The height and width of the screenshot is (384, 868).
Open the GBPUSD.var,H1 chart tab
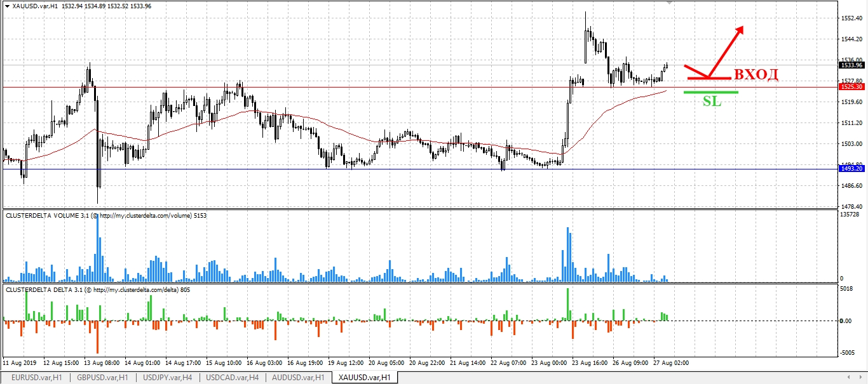point(102,378)
